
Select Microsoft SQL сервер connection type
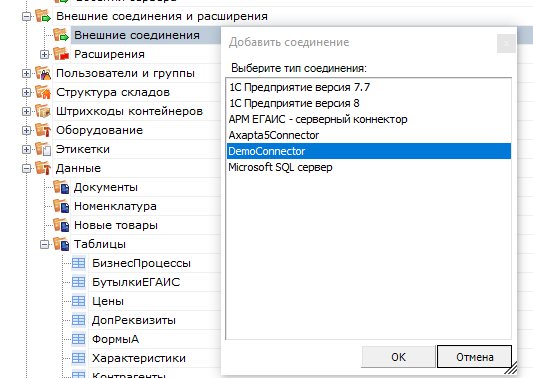pos(369,167)
